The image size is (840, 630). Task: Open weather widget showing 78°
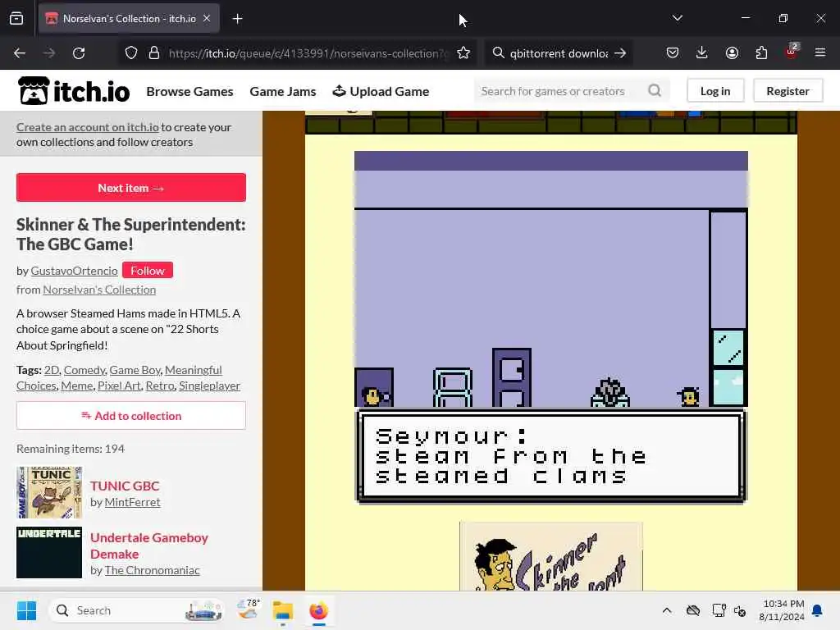(x=249, y=610)
